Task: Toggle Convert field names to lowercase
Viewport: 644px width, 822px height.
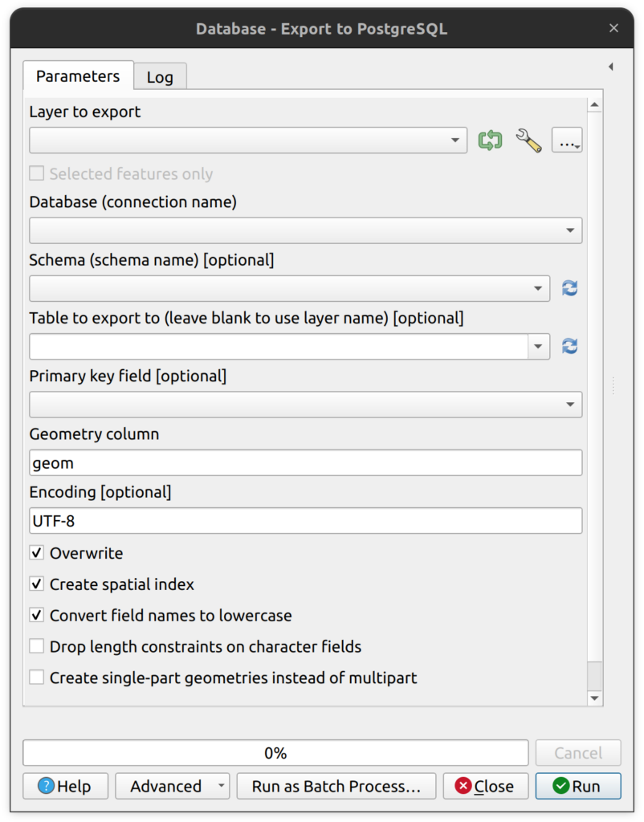Action: [37, 616]
